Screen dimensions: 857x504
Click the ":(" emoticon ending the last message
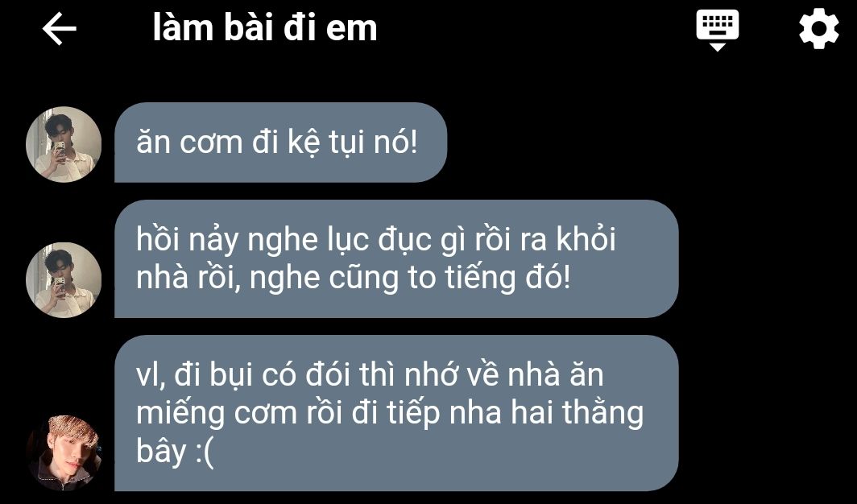point(205,452)
